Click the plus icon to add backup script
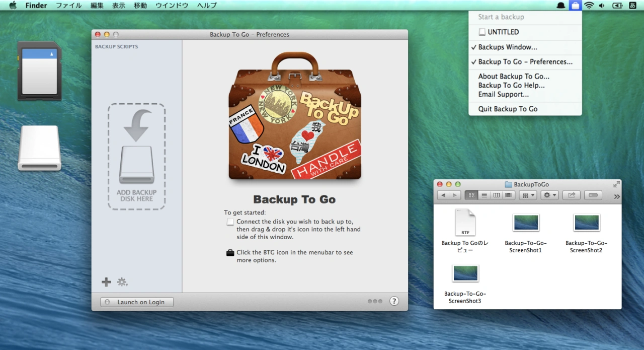Screen dimensions: 644x350 pyautogui.click(x=106, y=282)
